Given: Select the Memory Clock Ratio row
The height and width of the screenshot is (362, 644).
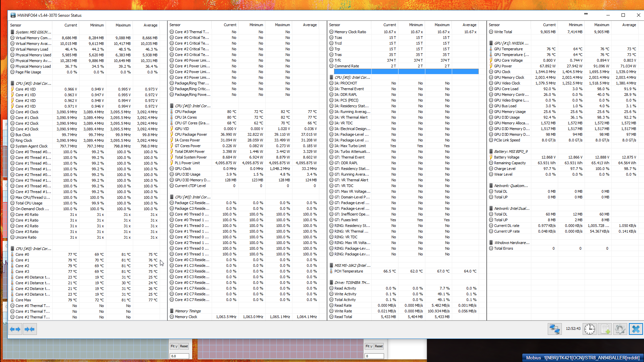Looking at the screenshot, I should pos(404,32).
